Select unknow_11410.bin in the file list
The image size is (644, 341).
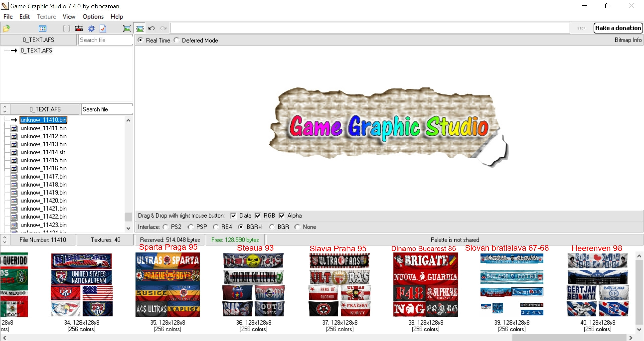44,120
